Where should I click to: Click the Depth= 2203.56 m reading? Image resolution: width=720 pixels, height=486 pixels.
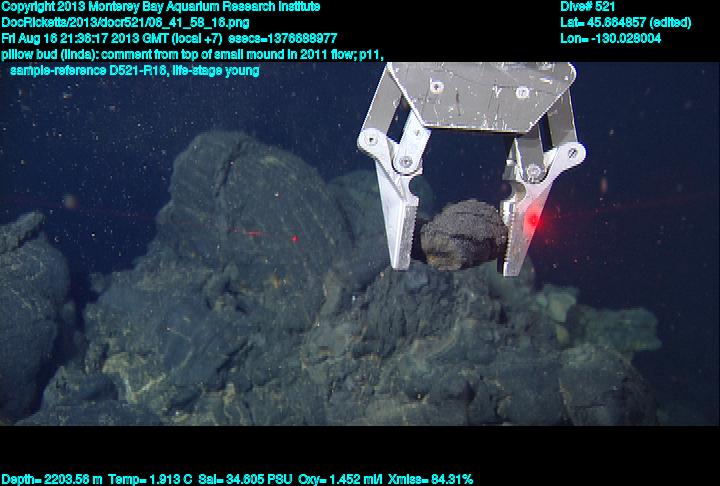coord(52,480)
